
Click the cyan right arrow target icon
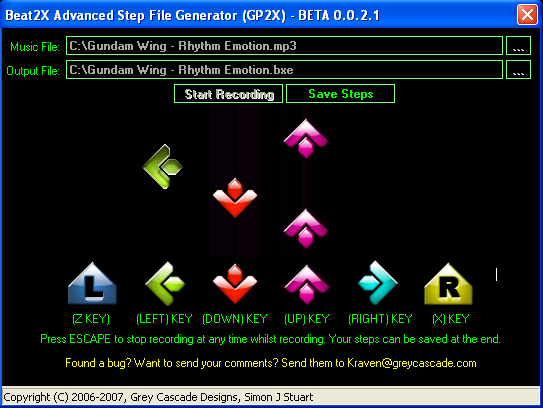[x=377, y=283]
